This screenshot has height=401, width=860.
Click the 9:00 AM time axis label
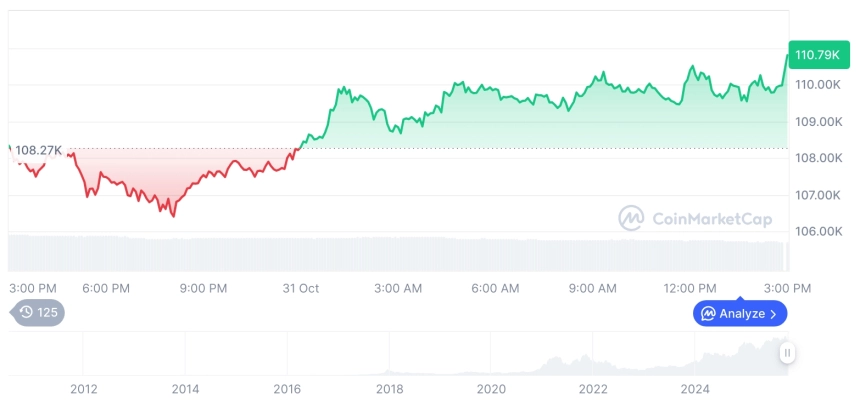593,288
